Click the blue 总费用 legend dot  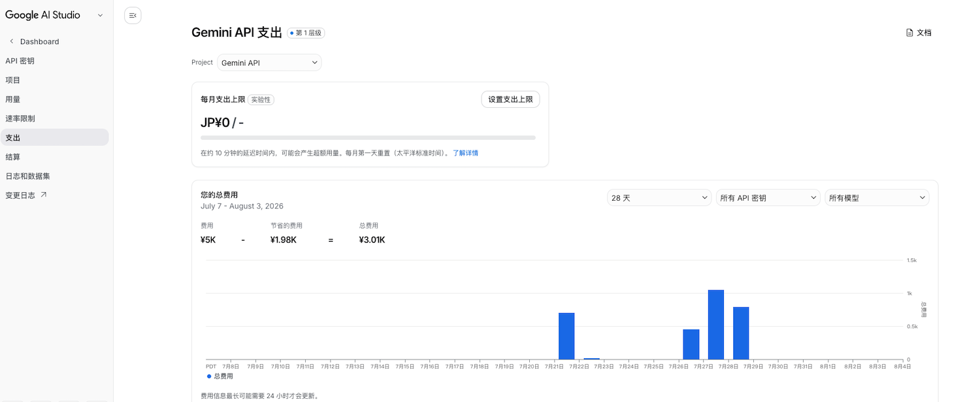click(209, 377)
